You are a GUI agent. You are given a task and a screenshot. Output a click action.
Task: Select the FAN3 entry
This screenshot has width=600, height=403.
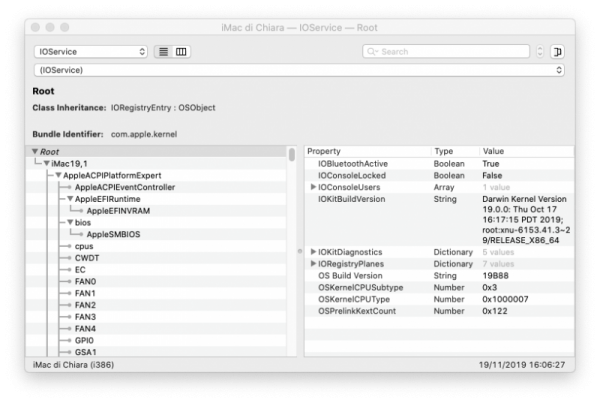[85, 317]
